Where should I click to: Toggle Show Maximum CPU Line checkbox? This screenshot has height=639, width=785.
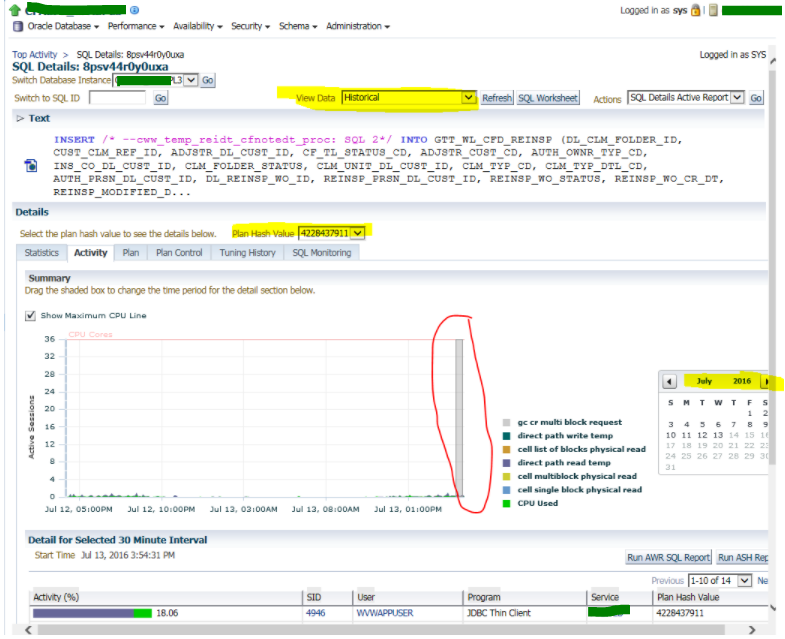click(31, 315)
